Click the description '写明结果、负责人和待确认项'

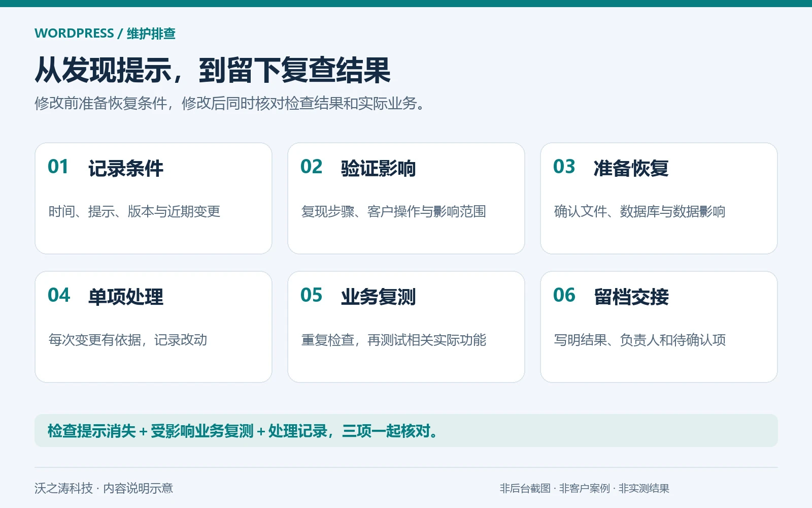pyautogui.click(x=640, y=340)
